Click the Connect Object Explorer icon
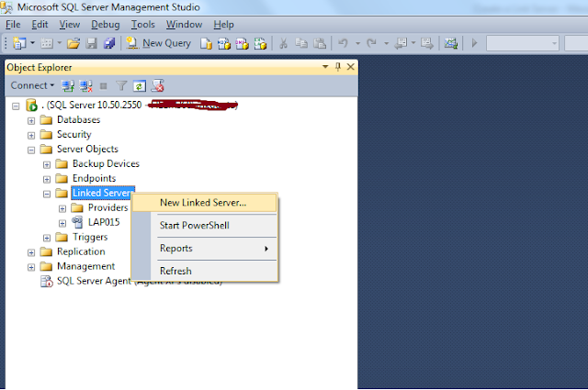Viewport: 588px width, 390px height. (x=68, y=86)
